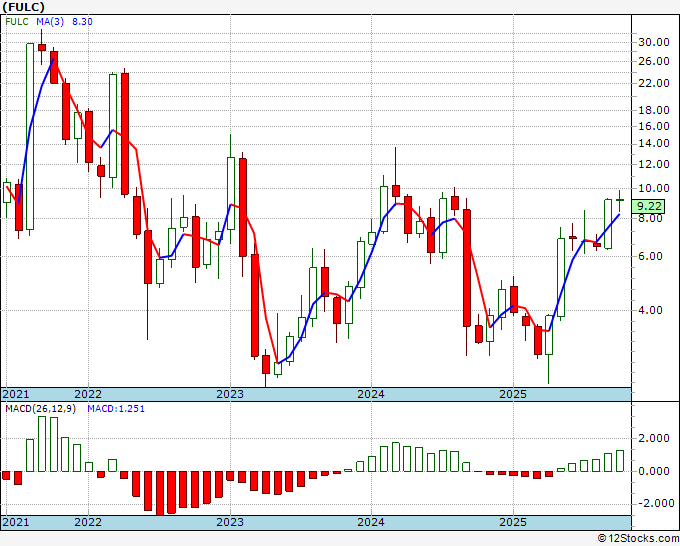Click the MA(3) indicator label

(50, 22)
